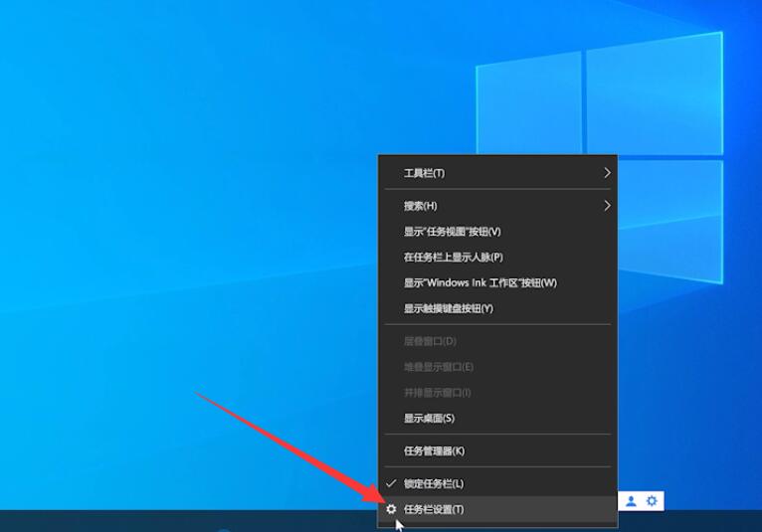This screenshot has height=532, width=762.
Task: Click the gear icon beside 任务栏设置(T)
Action: click(x=391, y=509)
